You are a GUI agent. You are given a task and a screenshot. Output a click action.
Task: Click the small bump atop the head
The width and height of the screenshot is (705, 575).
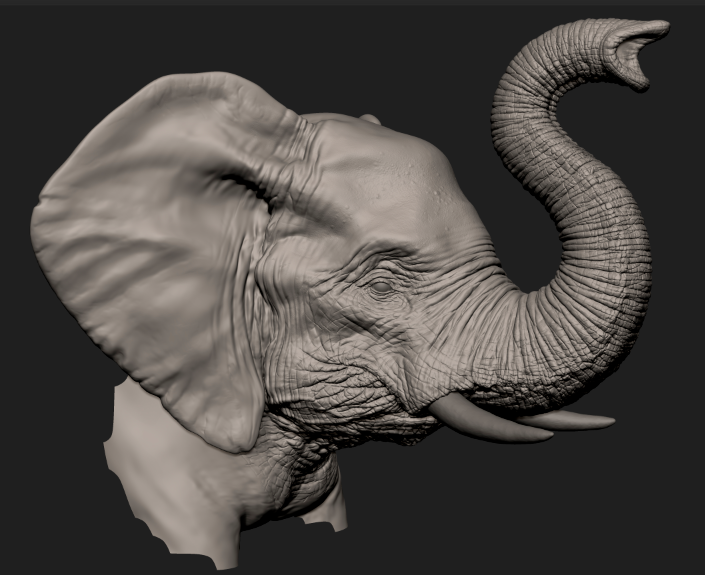click(370, 120)
